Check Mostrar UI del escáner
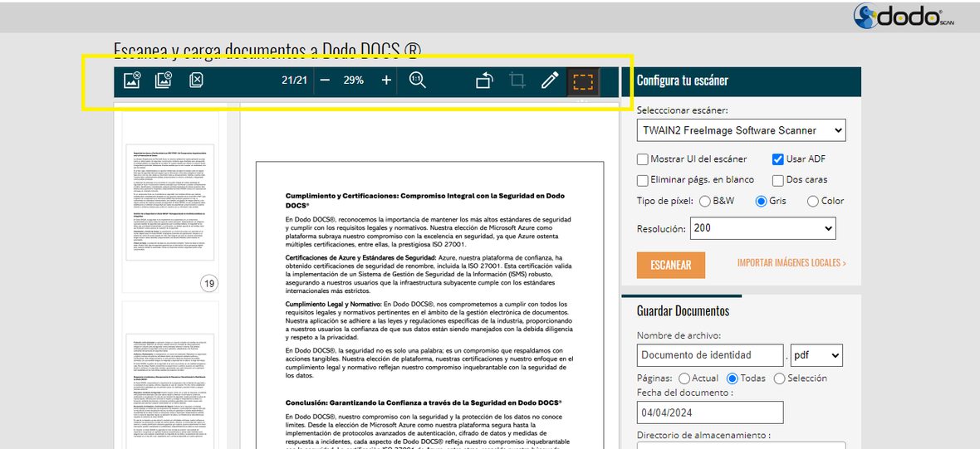 [x=643, y=159]
